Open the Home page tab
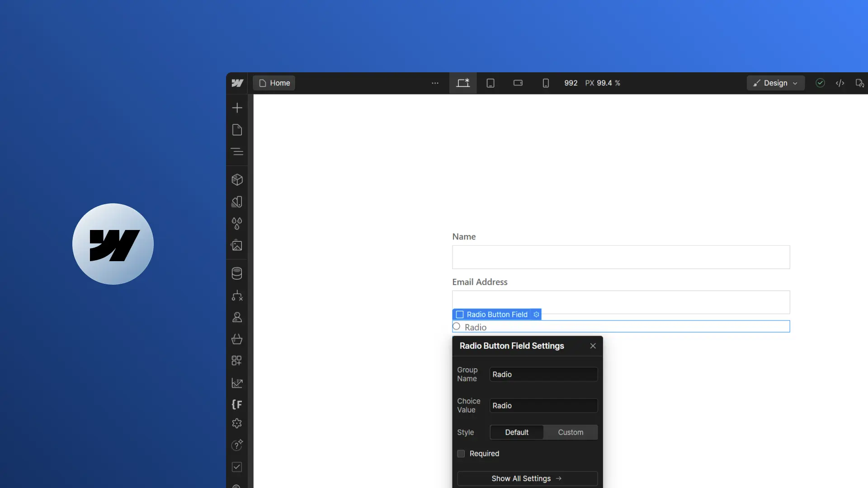 (x=274, y=83)
